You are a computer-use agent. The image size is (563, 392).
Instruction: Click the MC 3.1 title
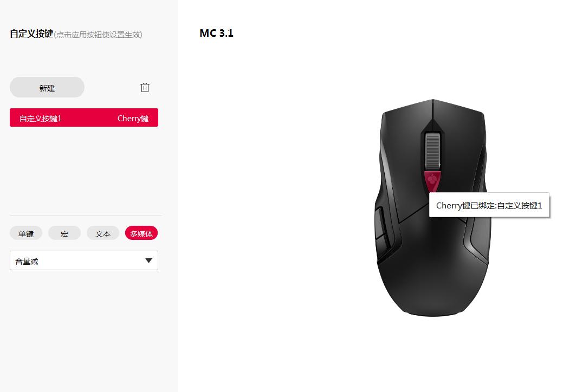(x=217, y=33)
